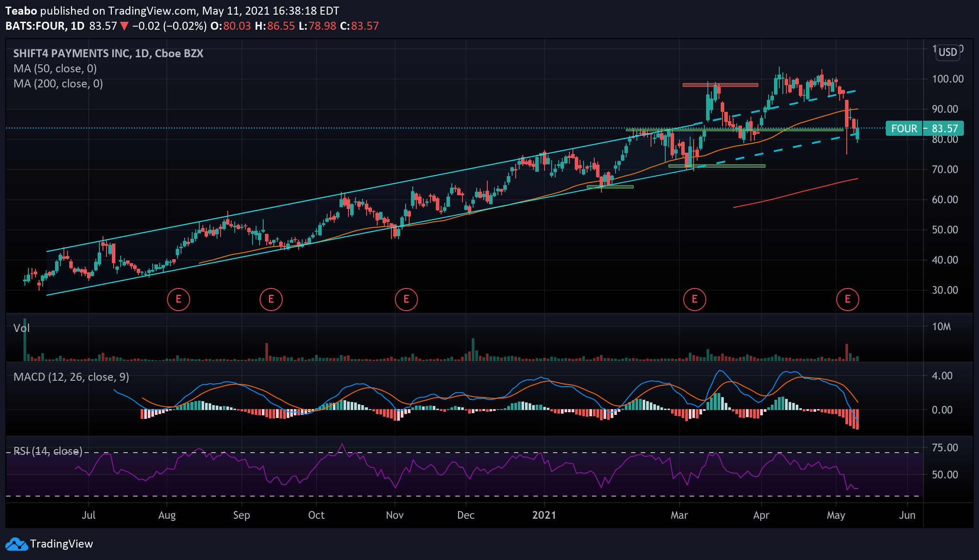Viewport: 979px width, 560px height.
Task: Click the C:83.57 close value
Action: tap(359, 26)
